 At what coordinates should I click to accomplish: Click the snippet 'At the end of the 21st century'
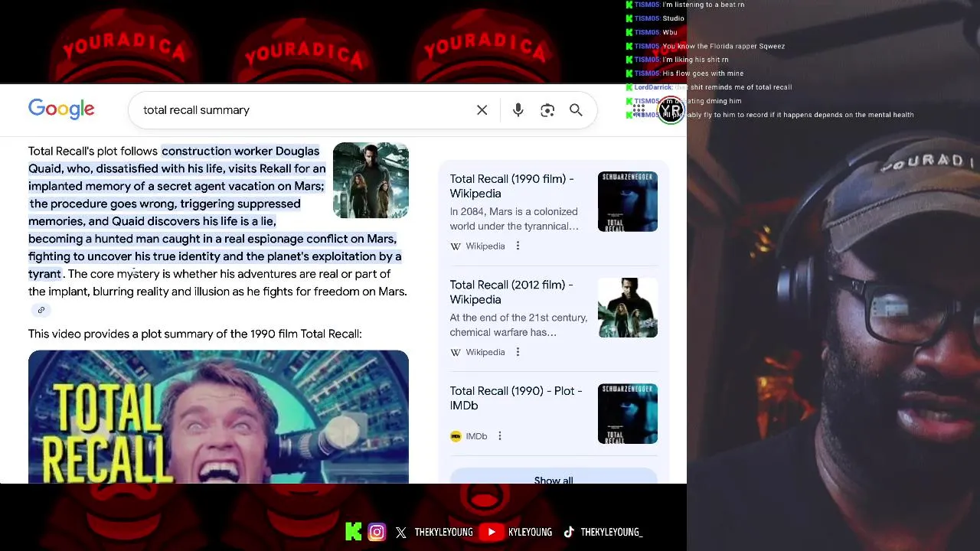[518, 318]
